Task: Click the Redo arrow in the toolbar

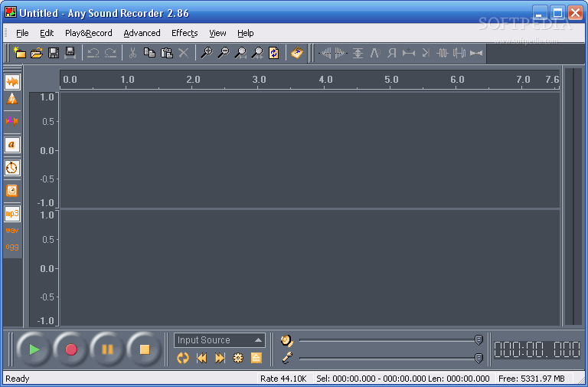Action: point(110,53)
